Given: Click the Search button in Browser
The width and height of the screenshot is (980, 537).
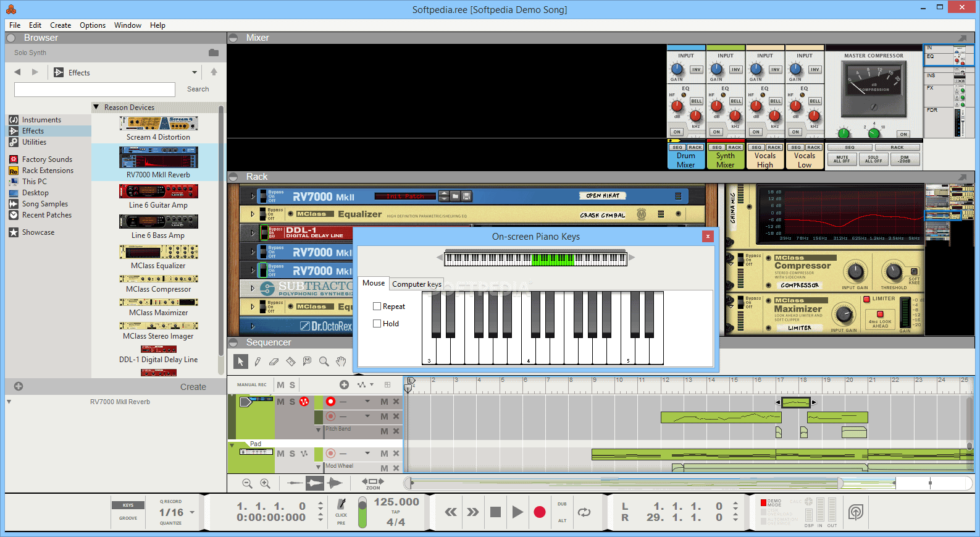Looking at the screenshot, I should 198,89.
